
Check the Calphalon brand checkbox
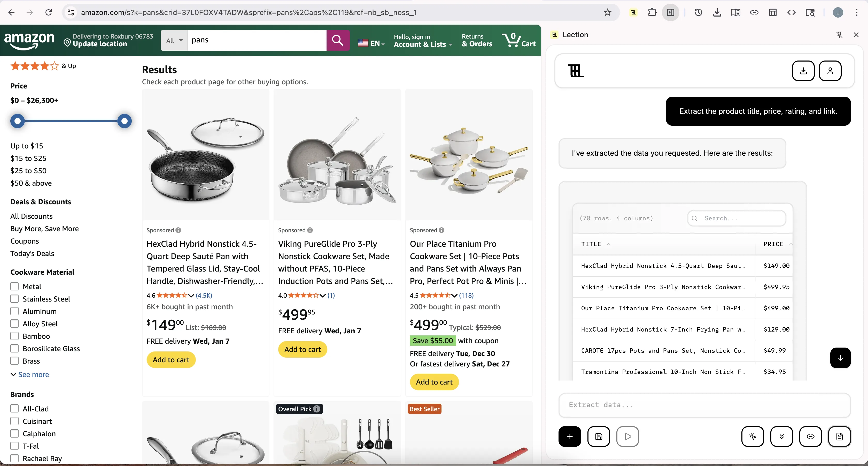[15, 434]
